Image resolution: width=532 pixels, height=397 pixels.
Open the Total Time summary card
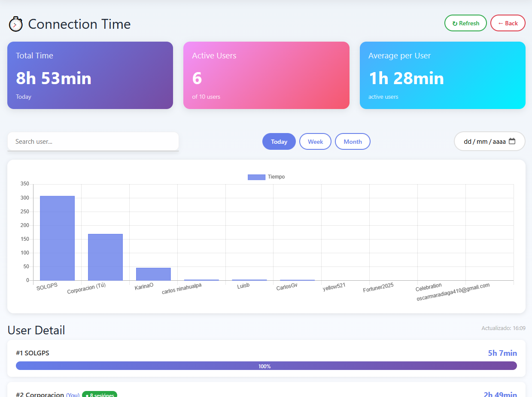(90, 75)
